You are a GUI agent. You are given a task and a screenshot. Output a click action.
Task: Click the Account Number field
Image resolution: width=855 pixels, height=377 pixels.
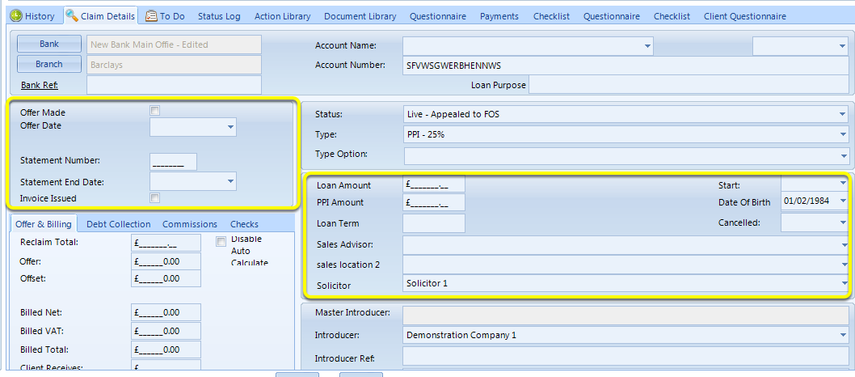pyautogui.click(x=625, y=65)
